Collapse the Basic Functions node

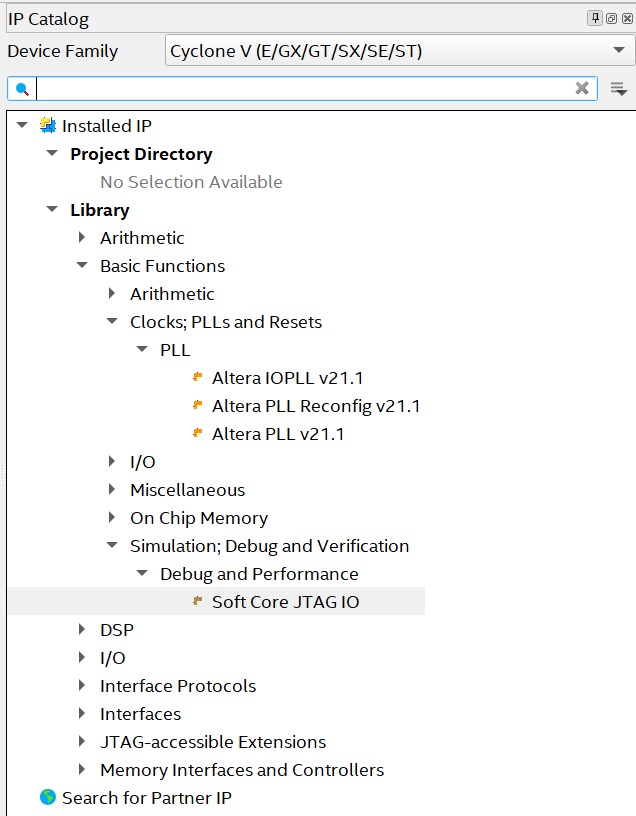[82, 265]
